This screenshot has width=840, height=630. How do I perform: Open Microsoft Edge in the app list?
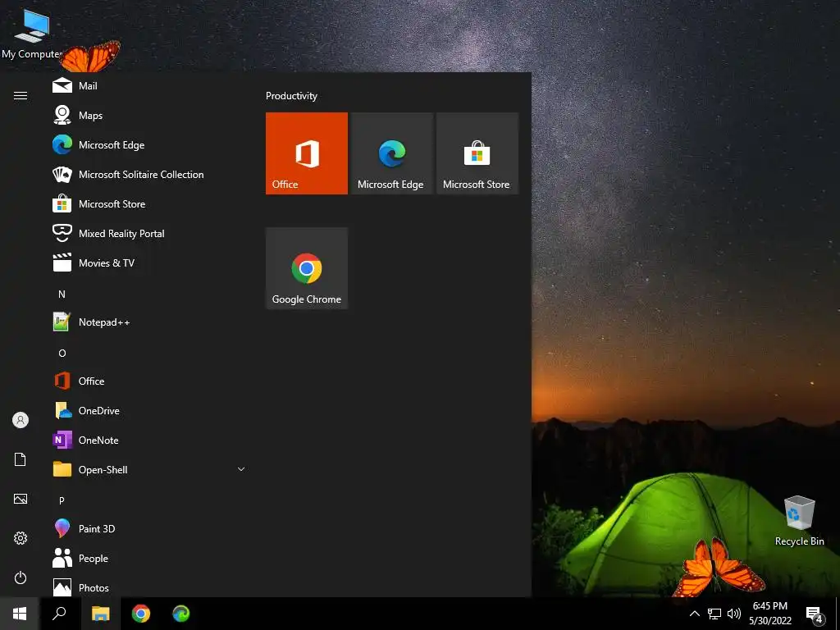[151, 144]
